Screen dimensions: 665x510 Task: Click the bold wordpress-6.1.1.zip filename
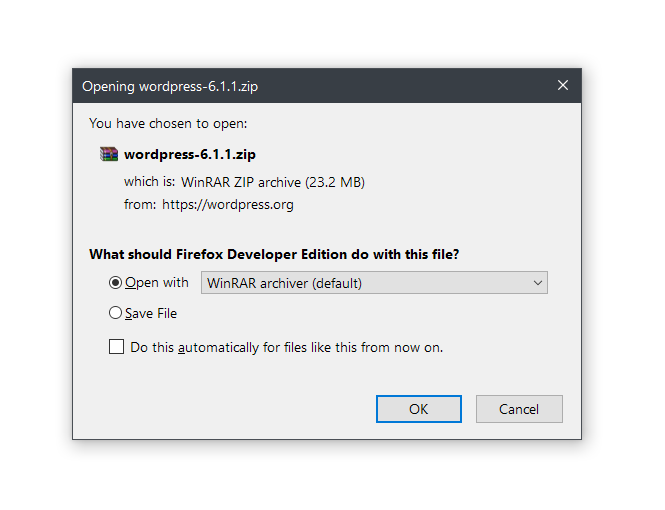click(190, 154)
